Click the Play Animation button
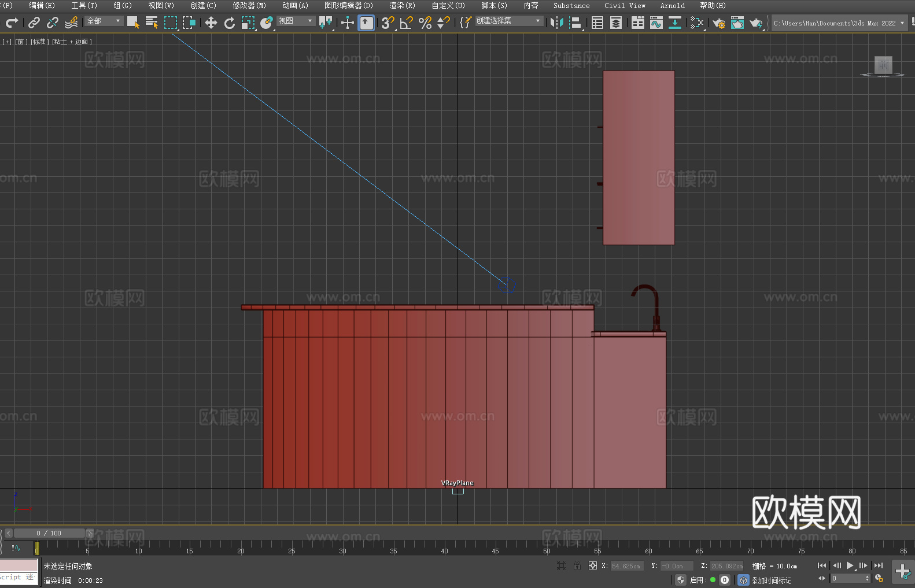Screen dimensions: 915x588 point(850,565)
